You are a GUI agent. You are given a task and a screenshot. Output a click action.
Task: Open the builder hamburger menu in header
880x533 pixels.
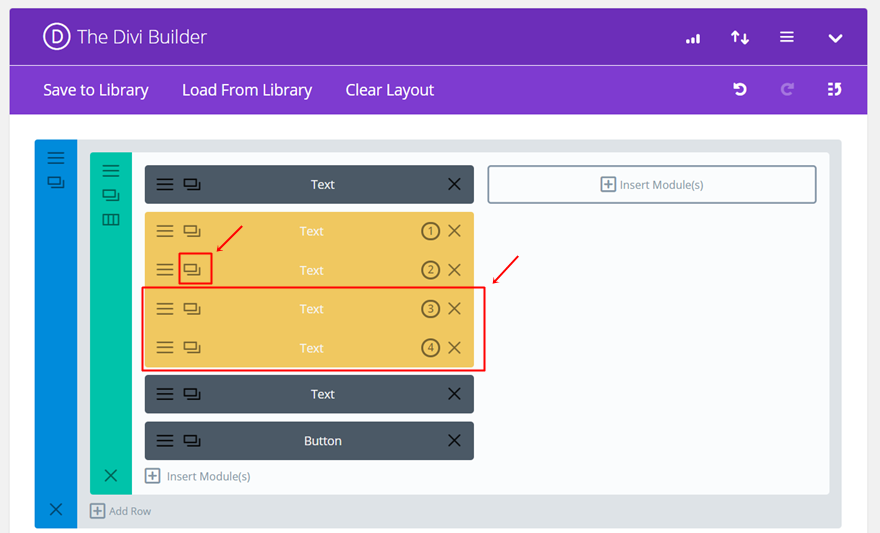[x=787, y=37]
